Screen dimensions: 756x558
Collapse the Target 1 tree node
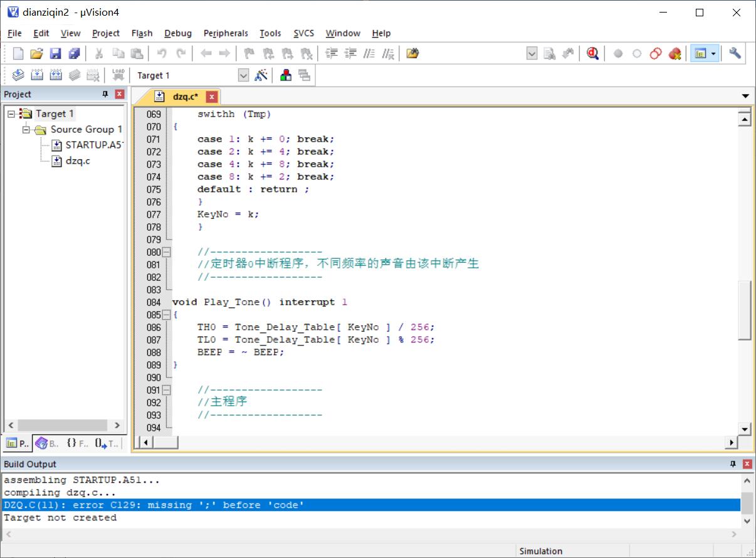point(12,113)
